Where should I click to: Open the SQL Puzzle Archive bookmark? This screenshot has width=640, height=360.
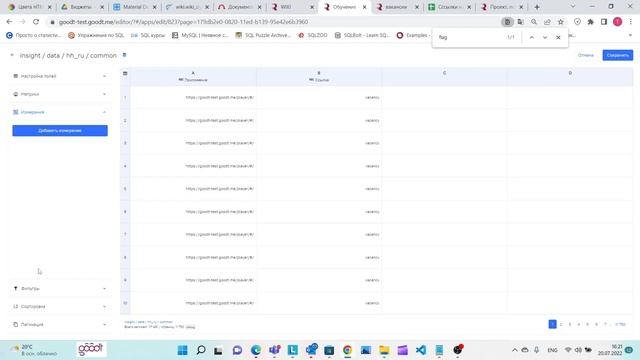(263, 36)
